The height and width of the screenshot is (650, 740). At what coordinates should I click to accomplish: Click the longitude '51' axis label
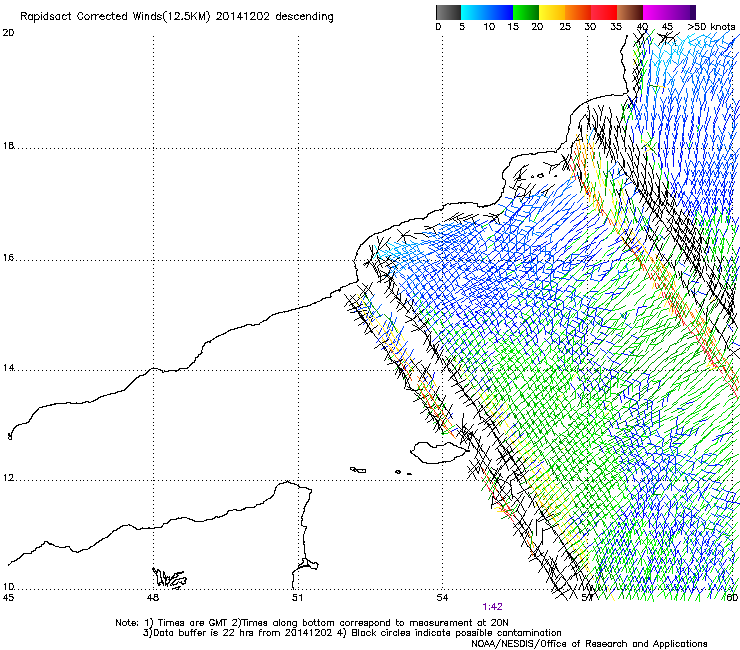tap(297, 598)
